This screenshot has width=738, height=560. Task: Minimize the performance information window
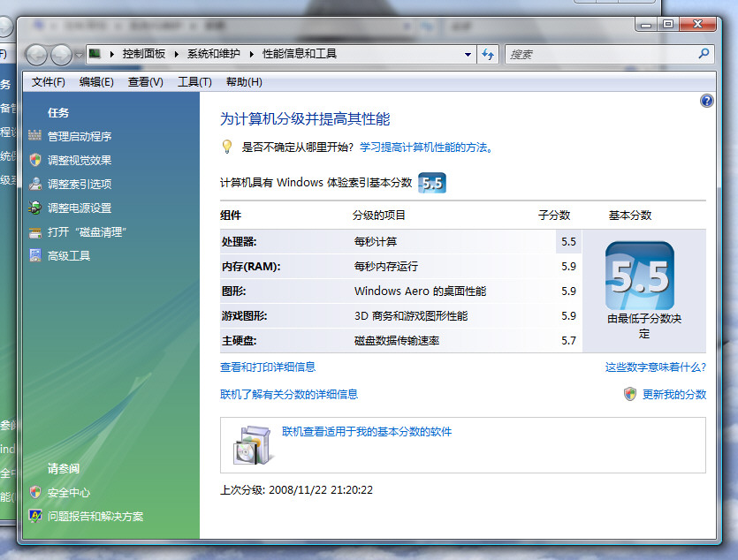coord(646,25)
